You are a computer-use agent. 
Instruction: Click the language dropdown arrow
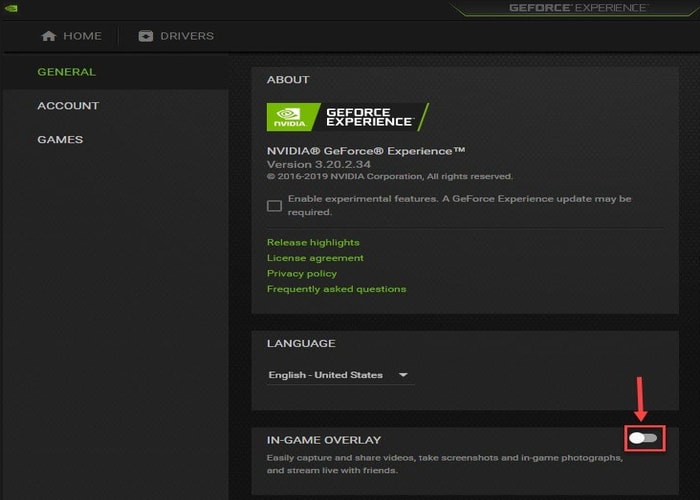point(403,375)
